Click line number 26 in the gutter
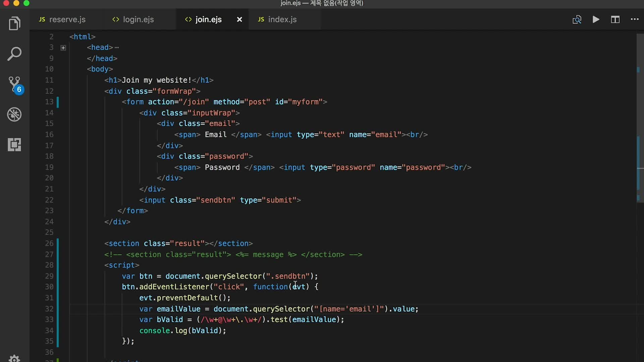 (49, 243)
